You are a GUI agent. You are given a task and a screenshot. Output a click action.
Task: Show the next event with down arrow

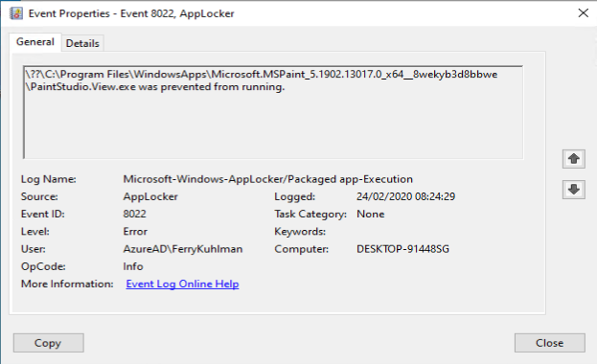pyautogui.click(x=574, y=190)
